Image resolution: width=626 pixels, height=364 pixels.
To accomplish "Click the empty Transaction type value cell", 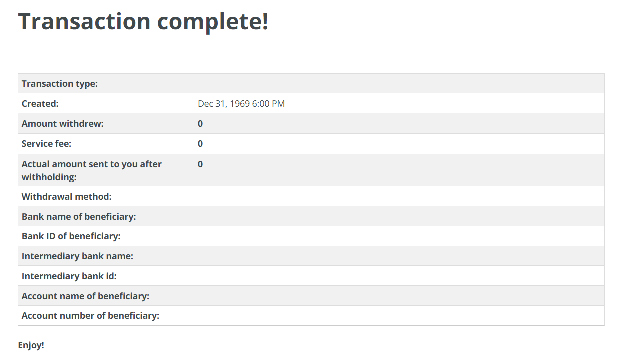I will pos(398,84).
